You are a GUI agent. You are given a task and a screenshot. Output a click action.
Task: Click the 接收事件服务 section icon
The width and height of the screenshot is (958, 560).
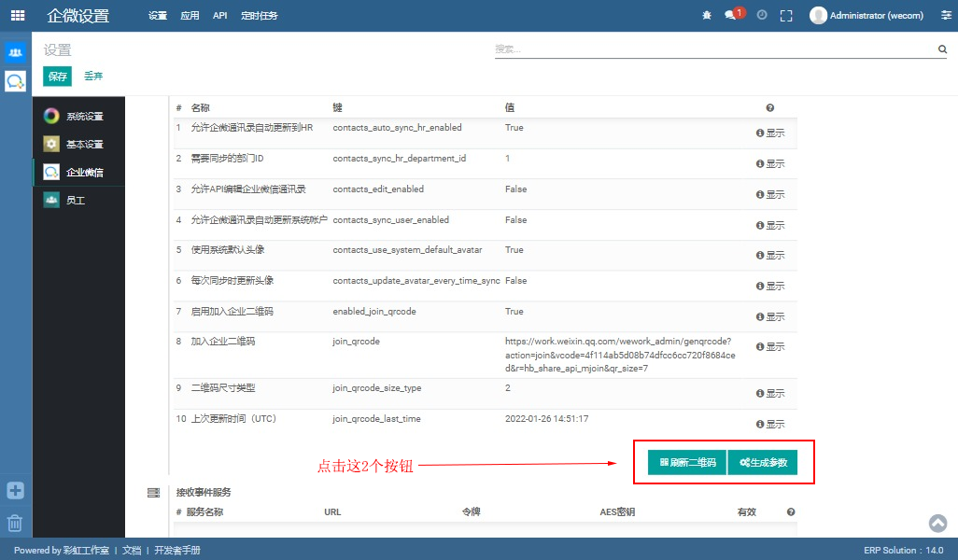153,492
